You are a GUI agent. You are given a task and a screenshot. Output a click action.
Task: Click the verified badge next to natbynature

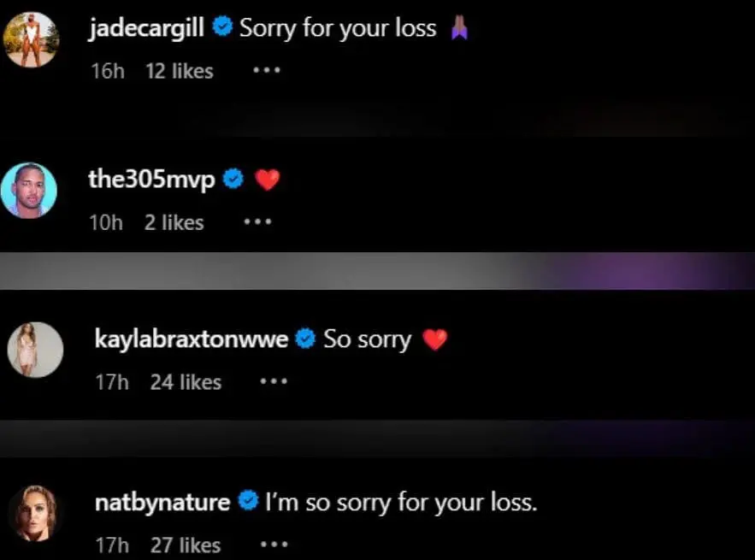coord(249,502)
